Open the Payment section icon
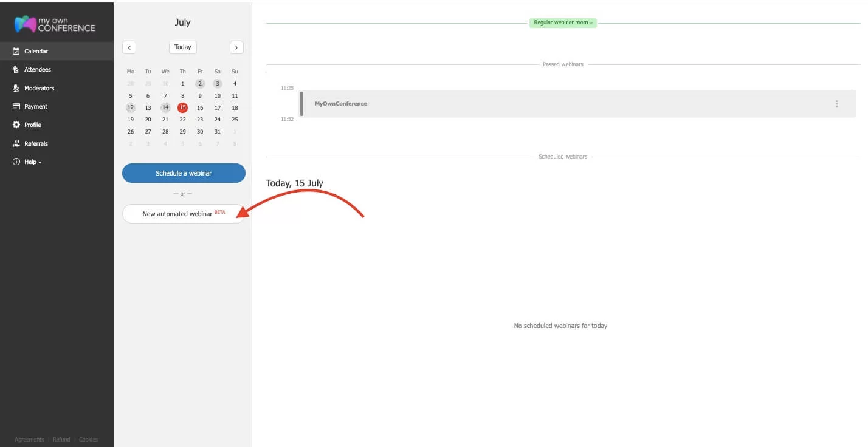 [x=15, y=106]
